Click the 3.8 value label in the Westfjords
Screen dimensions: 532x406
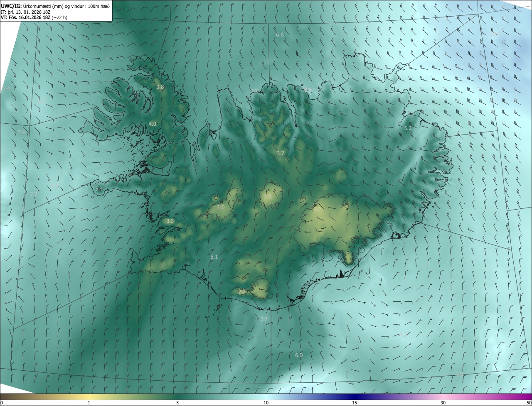[160, 87]
